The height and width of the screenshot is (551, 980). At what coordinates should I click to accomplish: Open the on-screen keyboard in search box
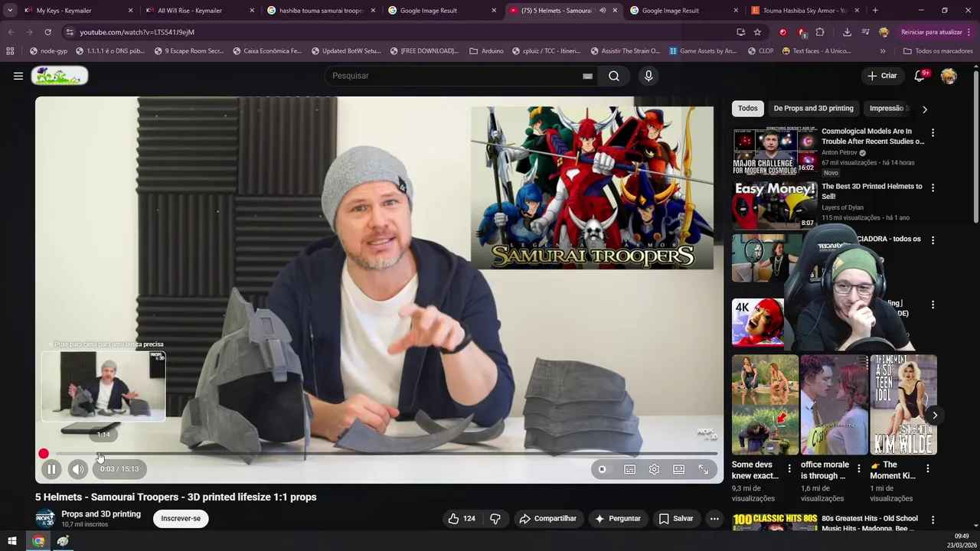[587, 76]
